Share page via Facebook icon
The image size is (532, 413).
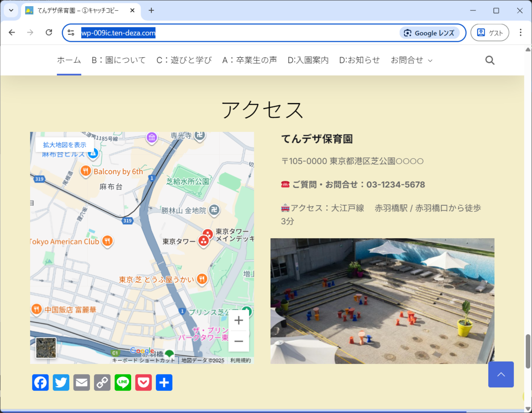pyautogui.click(x=40, y=382)
